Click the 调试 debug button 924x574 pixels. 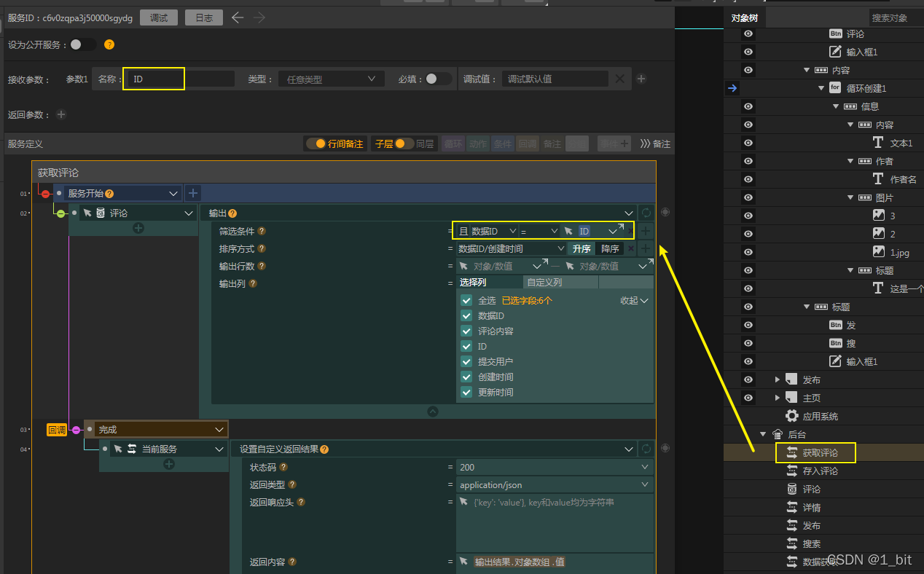point(158,17)
